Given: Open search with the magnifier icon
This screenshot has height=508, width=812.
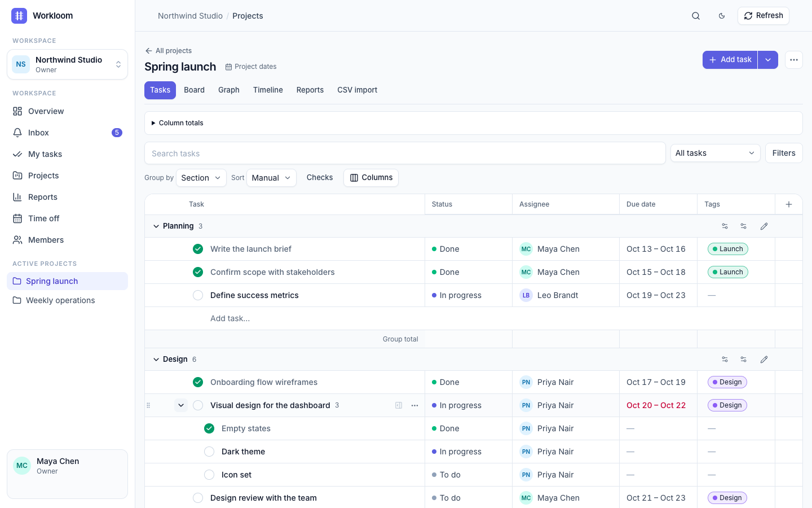Looking at the screenshot, I should [x=696, y=16].
